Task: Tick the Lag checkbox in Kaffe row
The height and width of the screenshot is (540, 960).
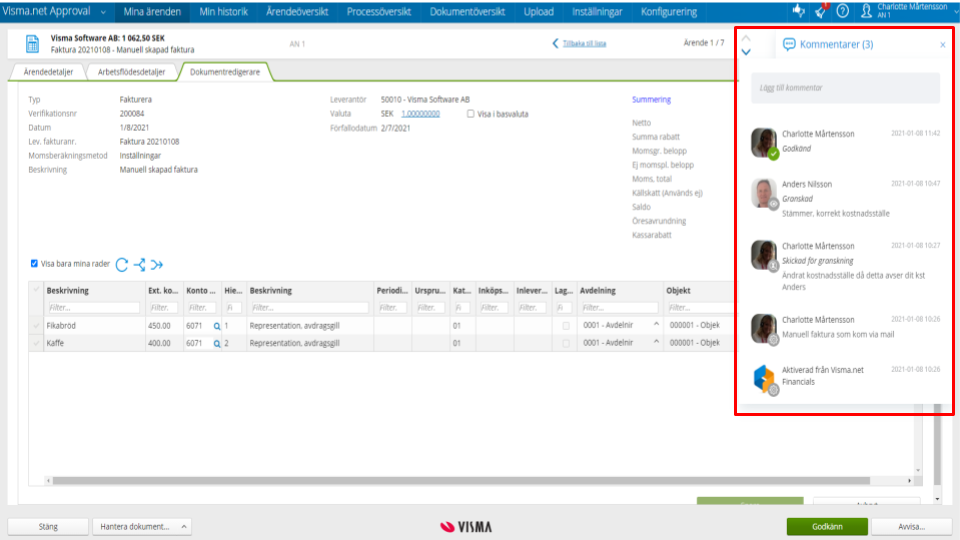Action: click(x=566, y=343)
